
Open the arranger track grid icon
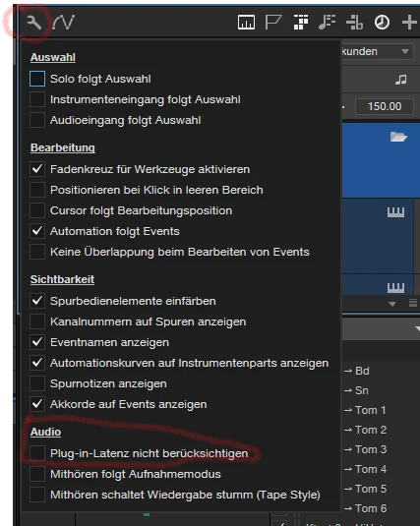click(301, 23)
